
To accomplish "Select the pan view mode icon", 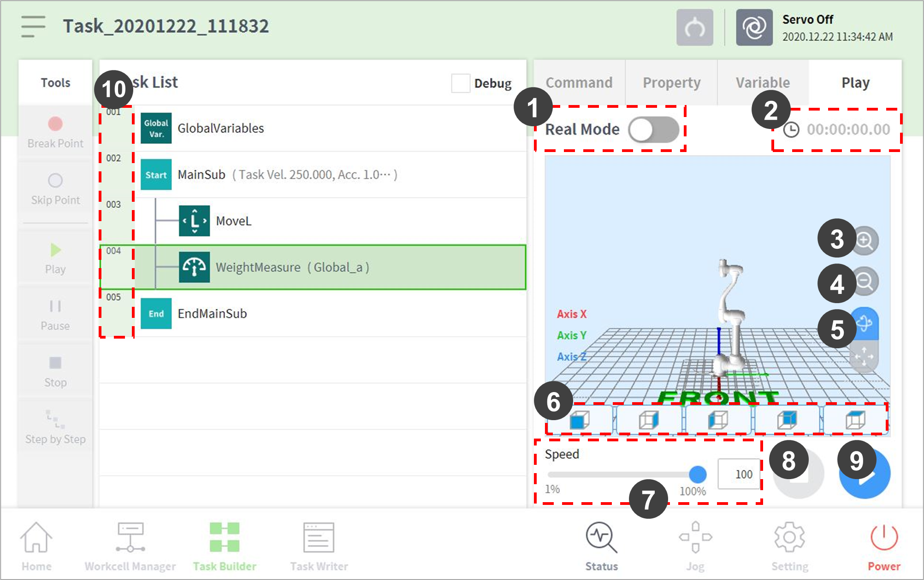I will click(x=864, y=357).
